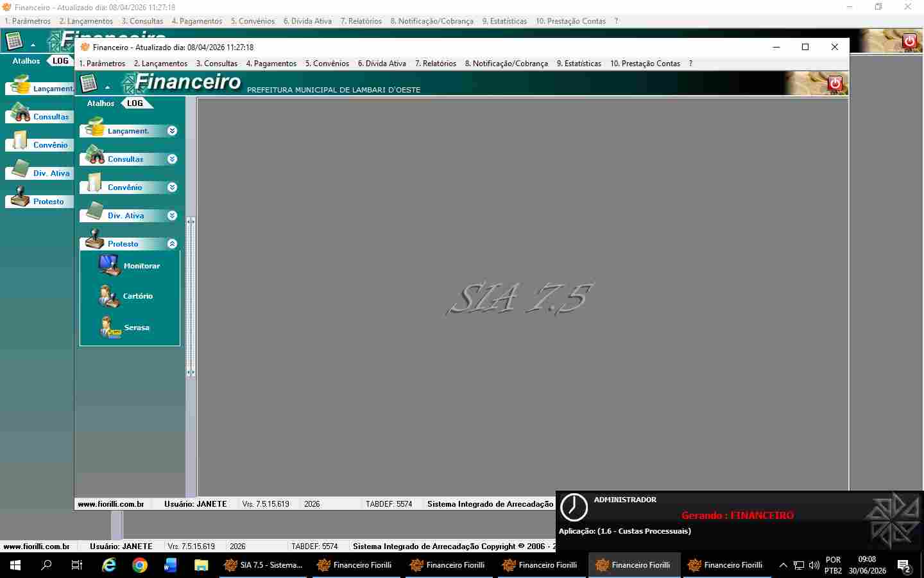Open Google Chrome from the taskbar

coord(139,565)
